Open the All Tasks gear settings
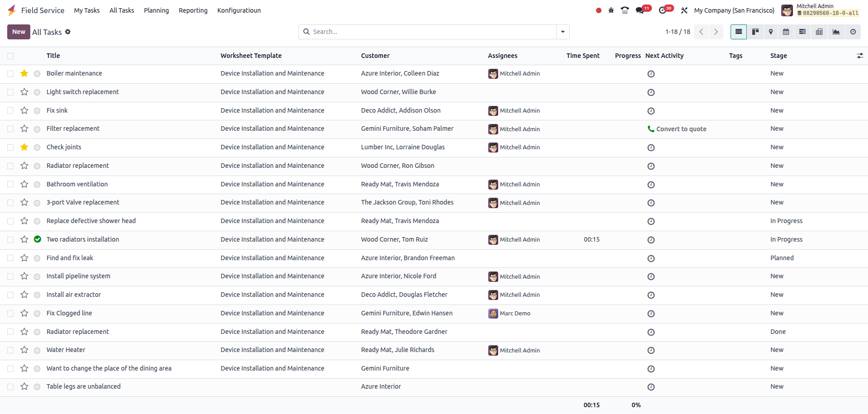 click(68, 32)
